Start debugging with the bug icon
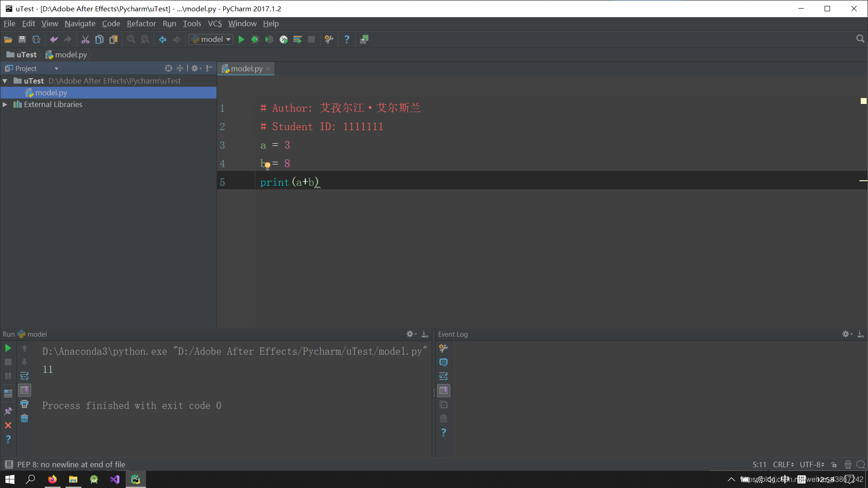Image resolution: width=868 pixels, height=488 pixels. coord(255,40)
